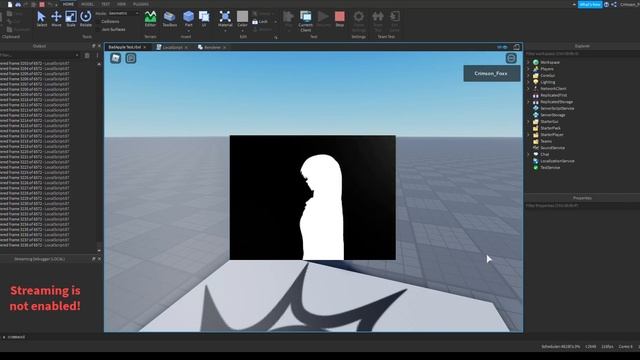The width and height of the screenshot is (640, 360).
Task: Toggle the in-game chat icon
Action: 131,58
